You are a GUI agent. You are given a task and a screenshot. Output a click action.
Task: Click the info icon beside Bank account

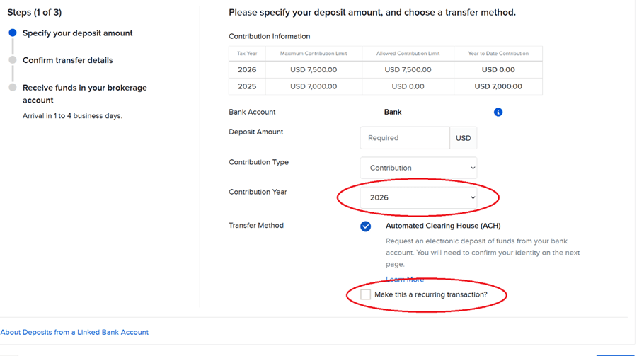tap(498, 112)
